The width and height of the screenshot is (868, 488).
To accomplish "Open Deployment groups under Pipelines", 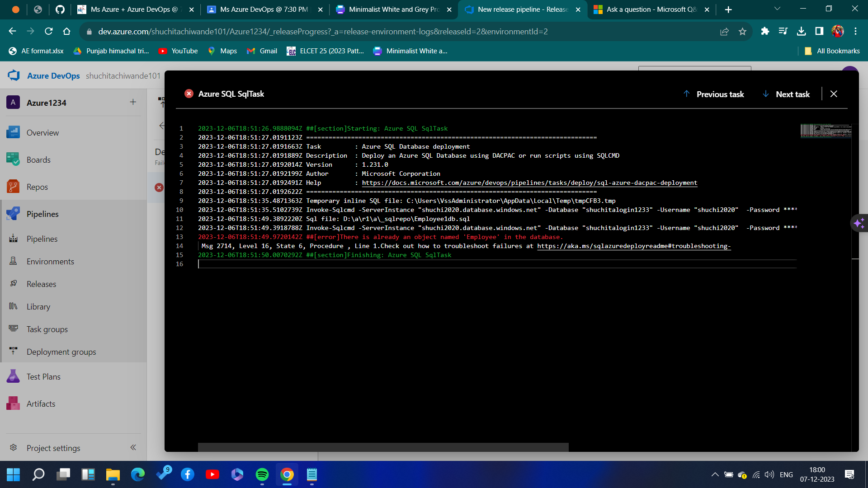I will 61,352.
